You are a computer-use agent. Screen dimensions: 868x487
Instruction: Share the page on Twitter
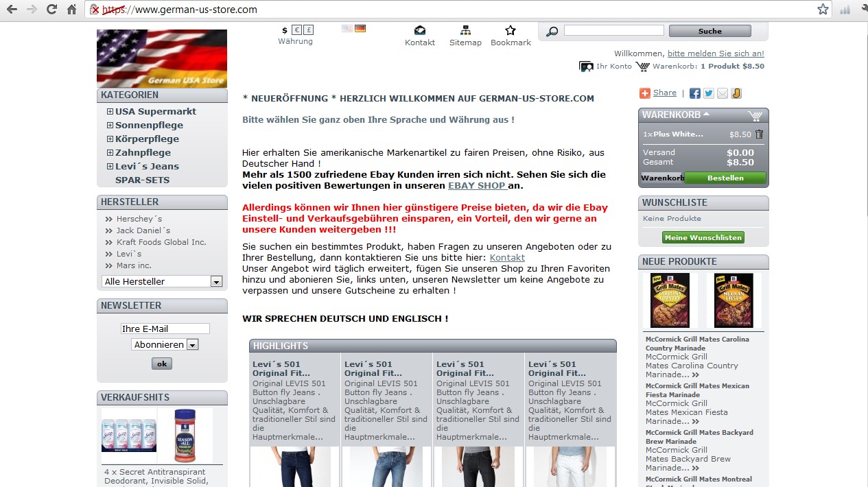[x=709, y=93]
